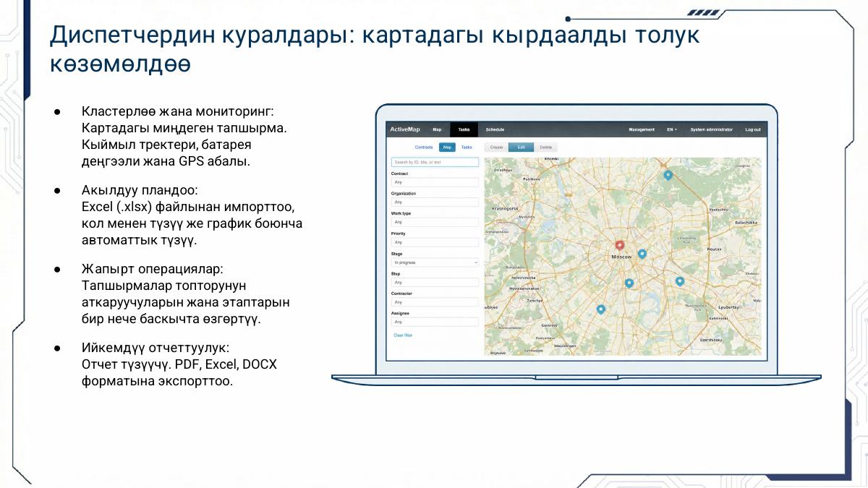Click the ActiveMap logo
868x488 pixels.
pyautogui.click(x=405, y=129)
